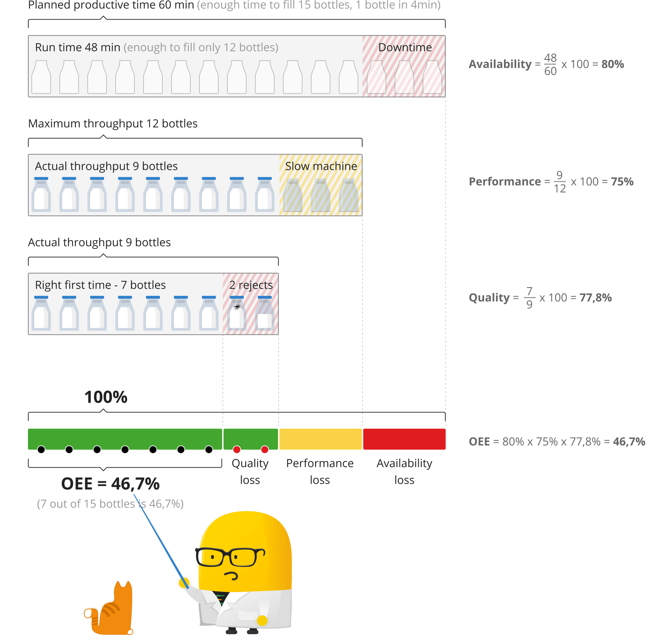Viewport: 672px width, 641px height.
Task: Click the Downtime label
Action: [x=405, y=47]
